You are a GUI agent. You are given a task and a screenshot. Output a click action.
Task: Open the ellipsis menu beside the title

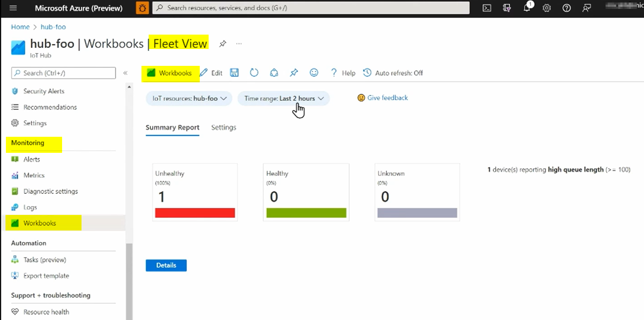[239, 43]
